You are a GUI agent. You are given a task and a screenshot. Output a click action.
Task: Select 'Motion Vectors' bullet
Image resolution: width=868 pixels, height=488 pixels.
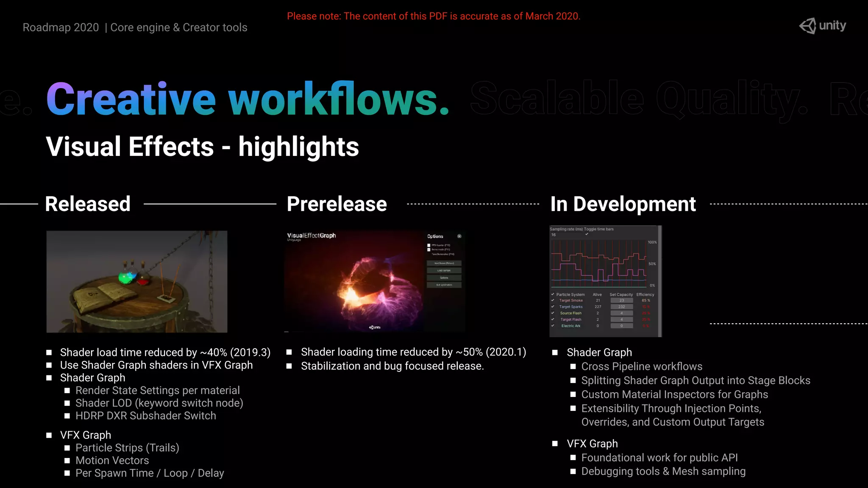click(x=112, y=460)
